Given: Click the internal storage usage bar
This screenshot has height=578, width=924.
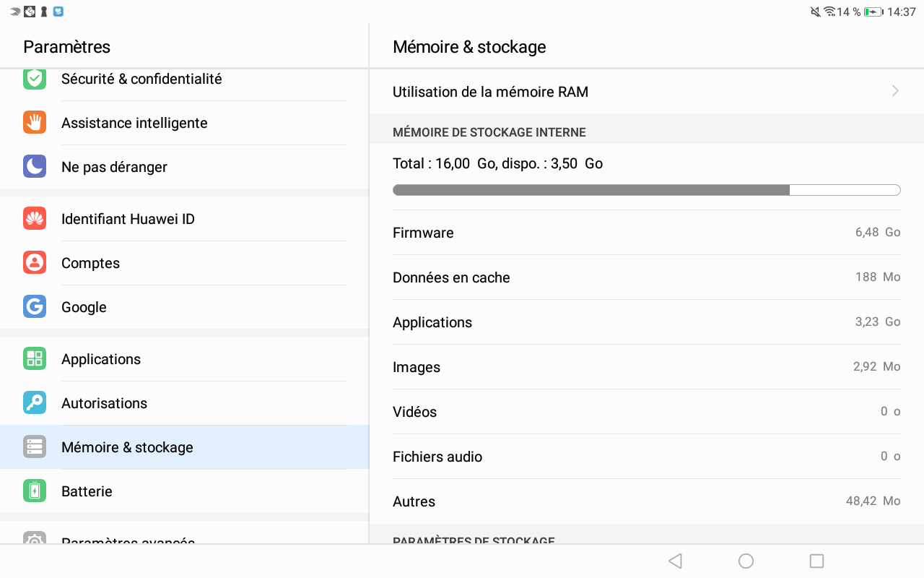Looking at the screenshot, I should 646,190.
